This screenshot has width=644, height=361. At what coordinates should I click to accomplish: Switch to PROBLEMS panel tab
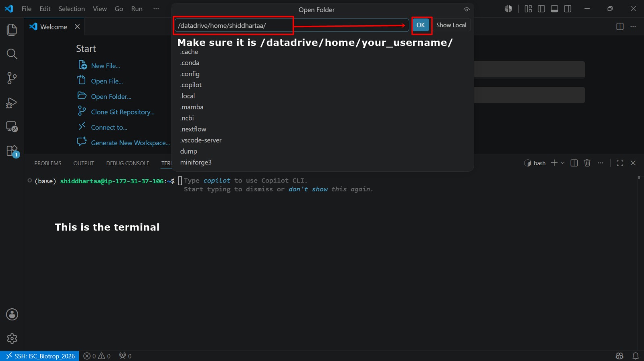pos(48,163)
